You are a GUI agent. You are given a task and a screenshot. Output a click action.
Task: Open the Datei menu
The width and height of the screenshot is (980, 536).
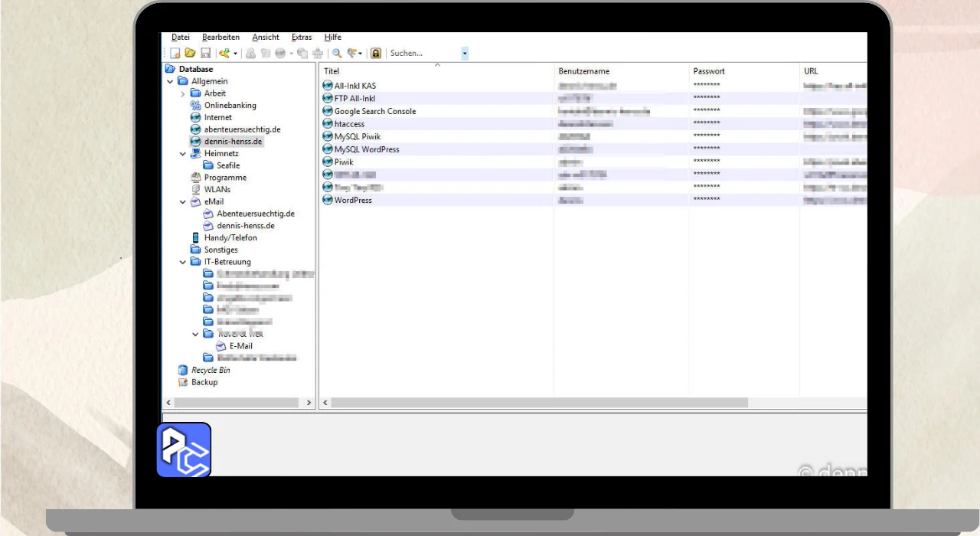181,37
